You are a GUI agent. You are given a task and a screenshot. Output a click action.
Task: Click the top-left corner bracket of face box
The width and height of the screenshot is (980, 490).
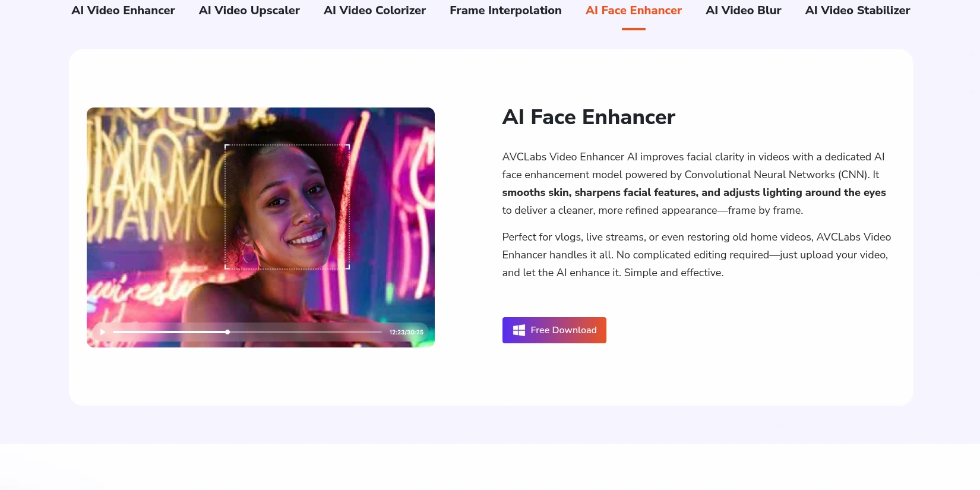click(226, 147)
